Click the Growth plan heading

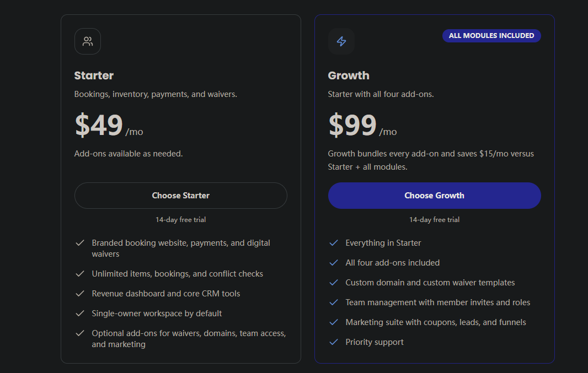coord(349,75)
